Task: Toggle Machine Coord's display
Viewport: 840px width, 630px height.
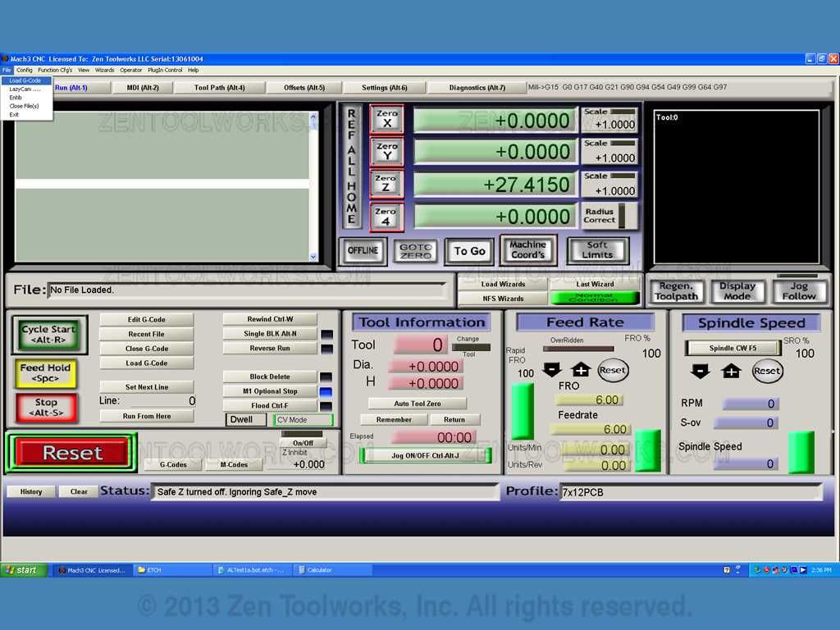Action: tap(528, 249)
